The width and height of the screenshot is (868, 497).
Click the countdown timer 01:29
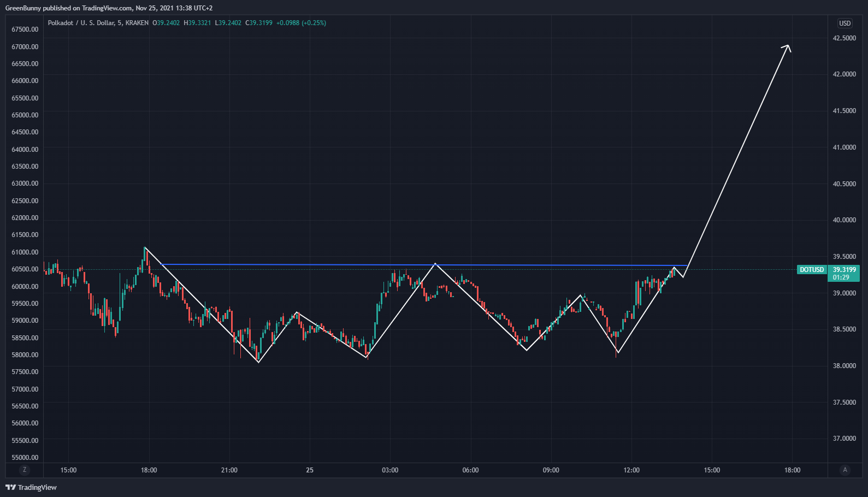(841, 277)
